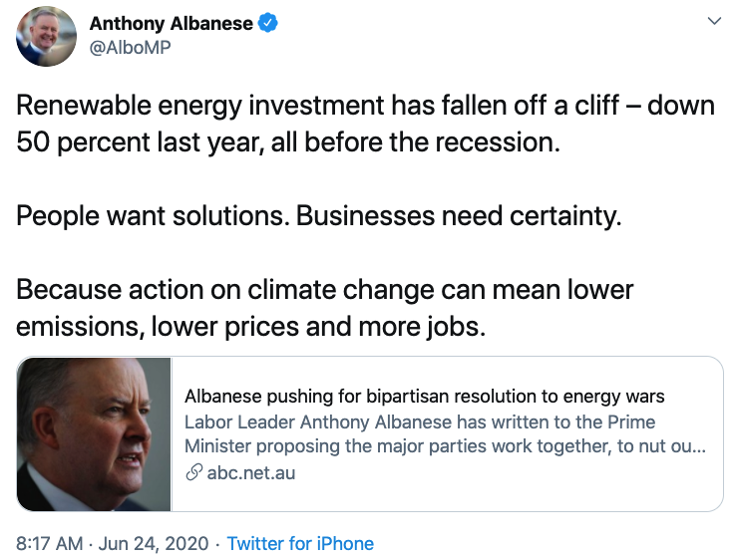Screen dimensions: 733x560
Task: Click the blue verified badge
Action: [268, 23]
